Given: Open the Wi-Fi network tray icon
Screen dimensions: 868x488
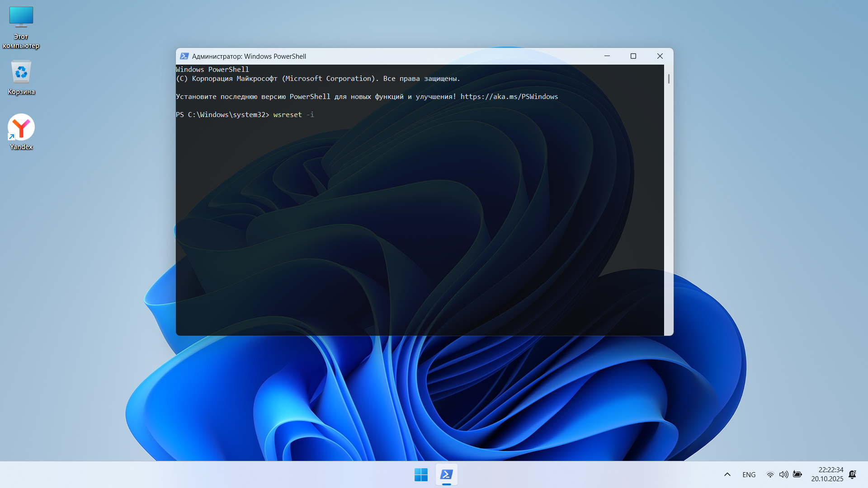Looking at the screenshot, I should (770, 474).
